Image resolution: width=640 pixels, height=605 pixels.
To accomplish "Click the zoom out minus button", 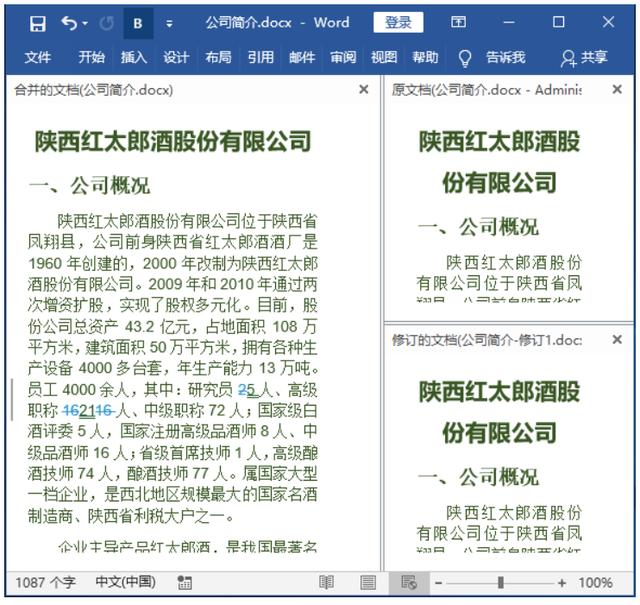I will point(438,583).
